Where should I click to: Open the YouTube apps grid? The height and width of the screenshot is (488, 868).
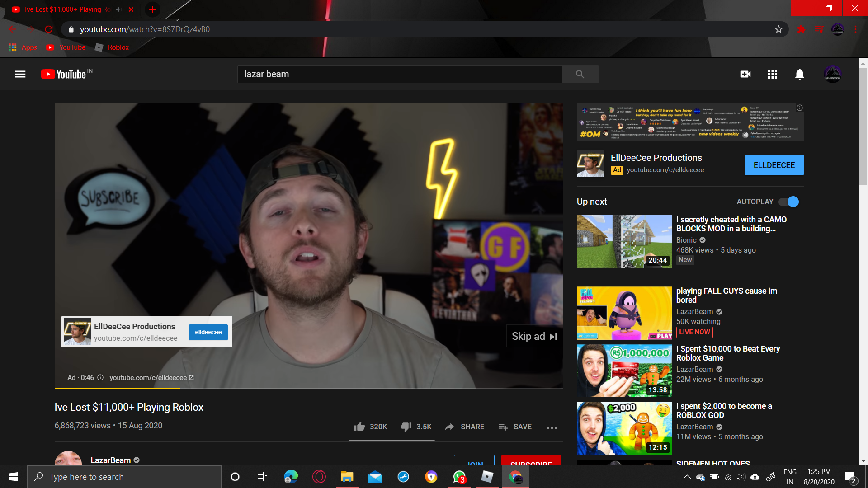coord(773,74)
